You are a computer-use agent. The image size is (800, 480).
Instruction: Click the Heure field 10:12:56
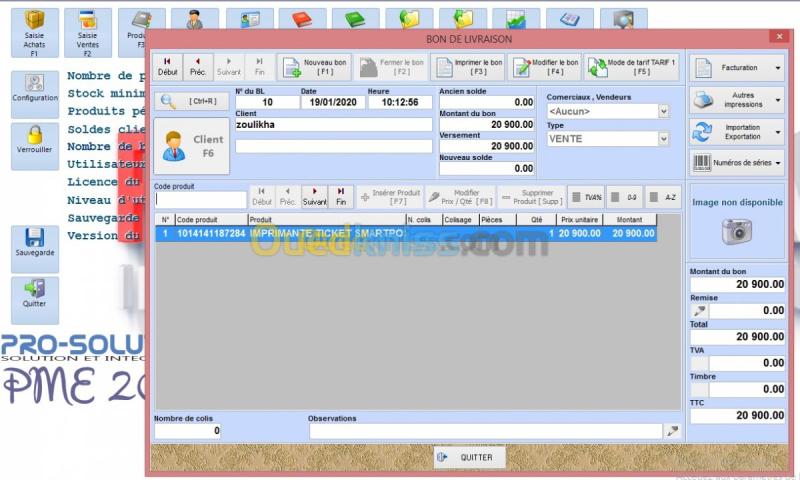[399, 102]
